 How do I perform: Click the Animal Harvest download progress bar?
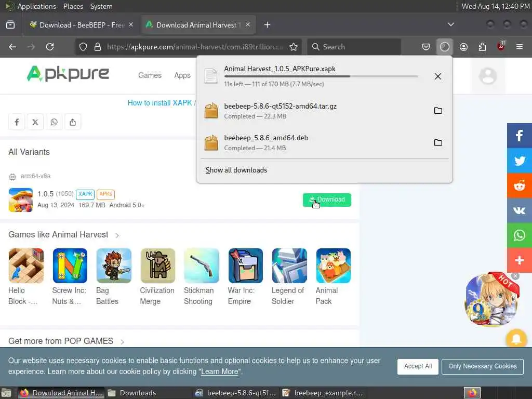[321, 76]
